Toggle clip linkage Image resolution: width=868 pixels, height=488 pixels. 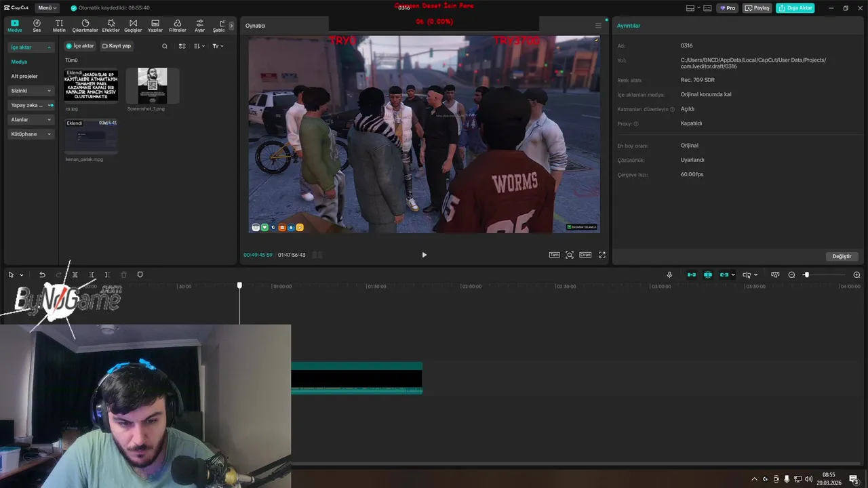click(724, 274)
